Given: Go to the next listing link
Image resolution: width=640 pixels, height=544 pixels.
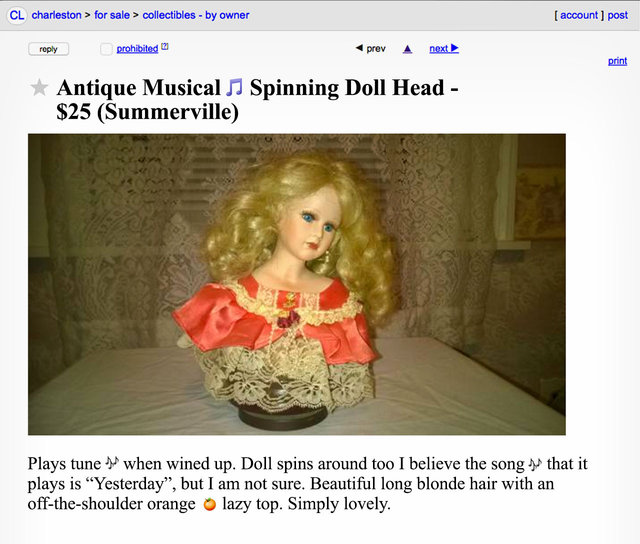Looking at the screenshot, I should click(439, 49).
